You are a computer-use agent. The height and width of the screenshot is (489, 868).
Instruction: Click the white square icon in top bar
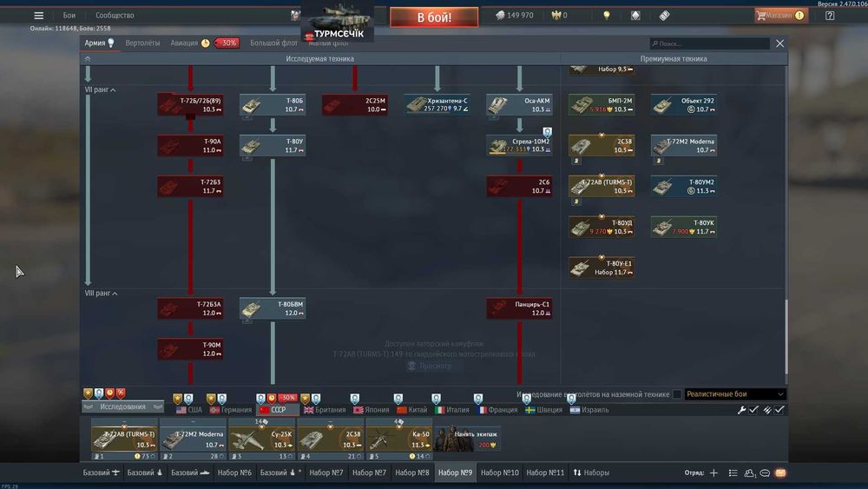click(x=635, y=16)
